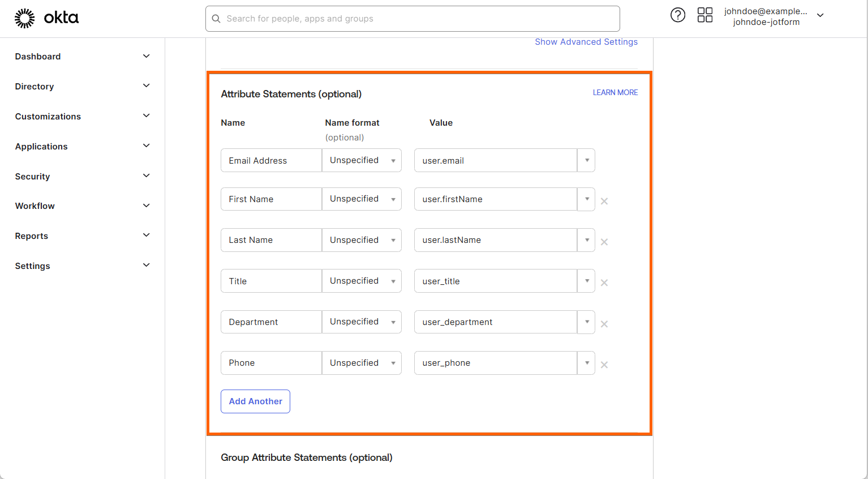The image size is (868, 479).
Task: Open the LEARN MORE link
Action: pos(615,92)
